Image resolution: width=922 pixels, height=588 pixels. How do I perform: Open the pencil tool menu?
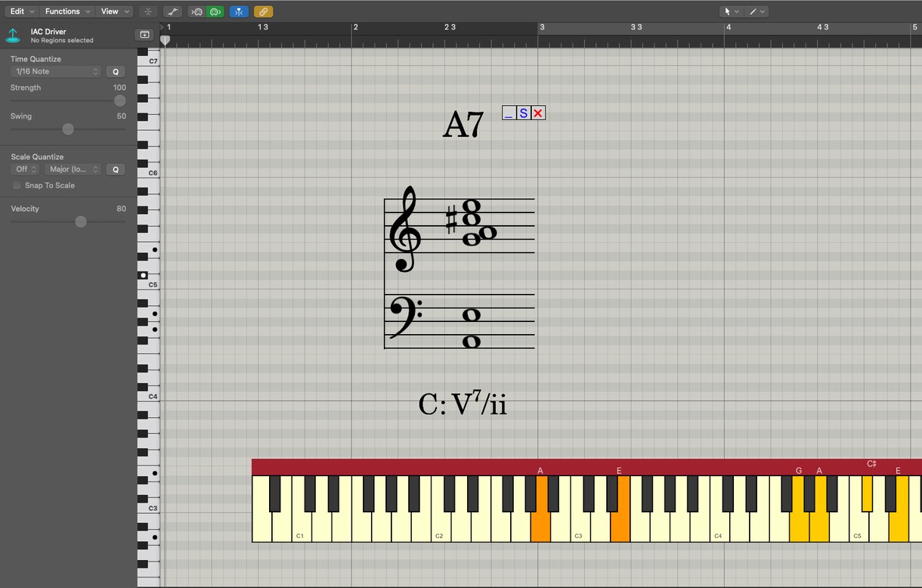click(756, 11)
